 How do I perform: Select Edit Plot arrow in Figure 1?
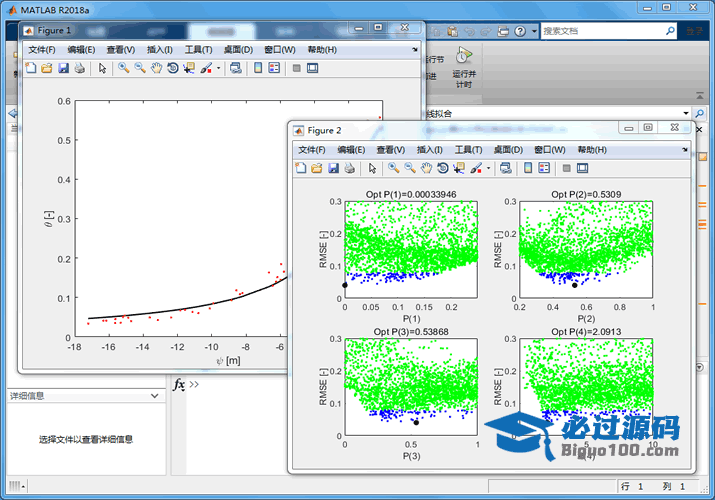coord(102,68)
